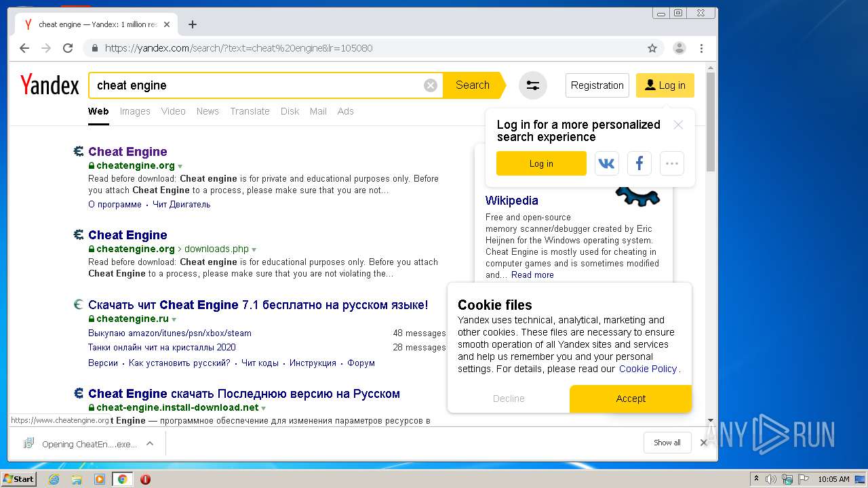This screenshot has width=868, height=488.
Task: Click the Yandex logo
Action: 50,85
